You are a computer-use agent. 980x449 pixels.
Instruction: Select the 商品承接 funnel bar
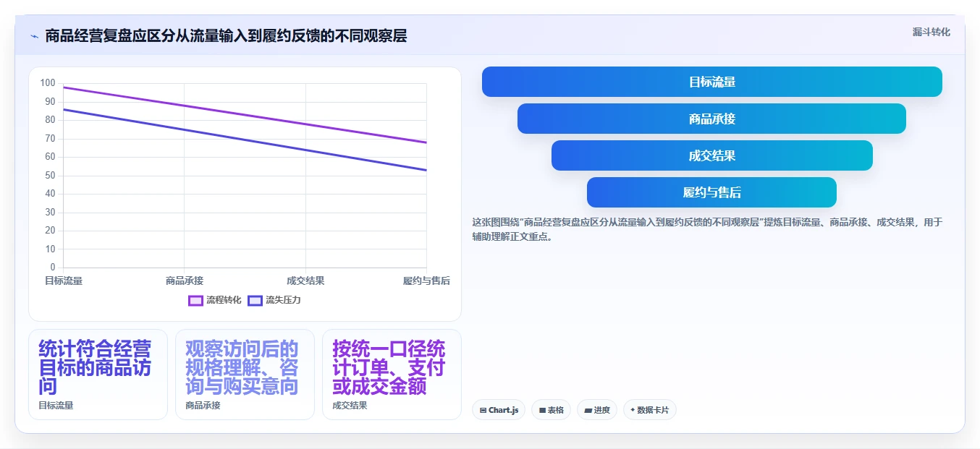coord(712,119)
